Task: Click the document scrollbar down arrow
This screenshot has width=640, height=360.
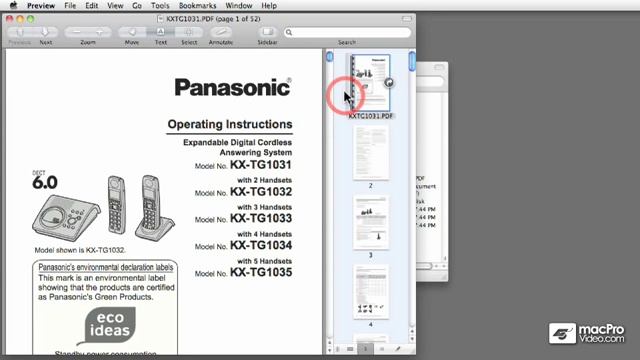Action: (x=329, y=350)
